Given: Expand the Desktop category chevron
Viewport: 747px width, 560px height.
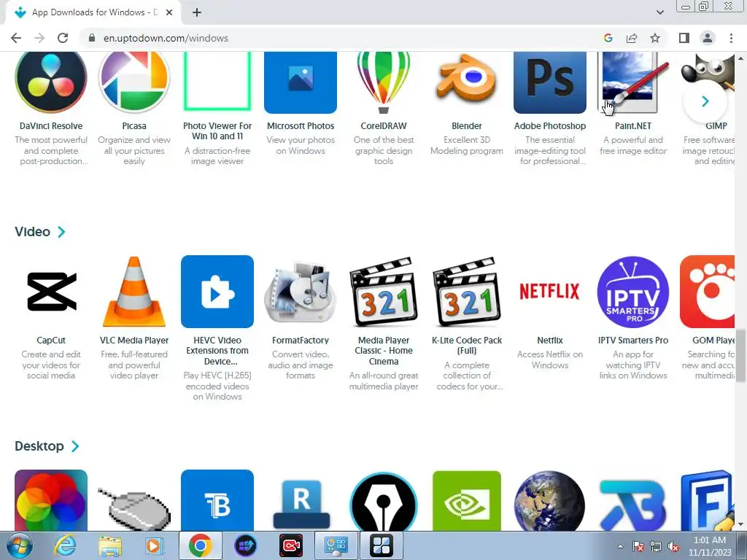Looking at the screenshot, I should (x=75, y=446).
